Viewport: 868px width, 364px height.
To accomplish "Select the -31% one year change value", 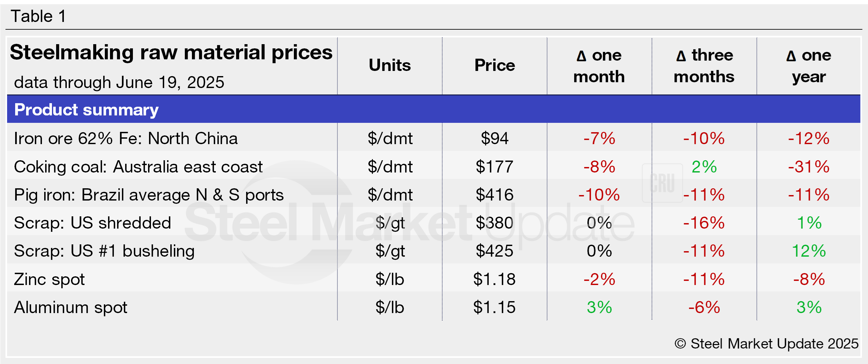I will (x=808, y=167).
